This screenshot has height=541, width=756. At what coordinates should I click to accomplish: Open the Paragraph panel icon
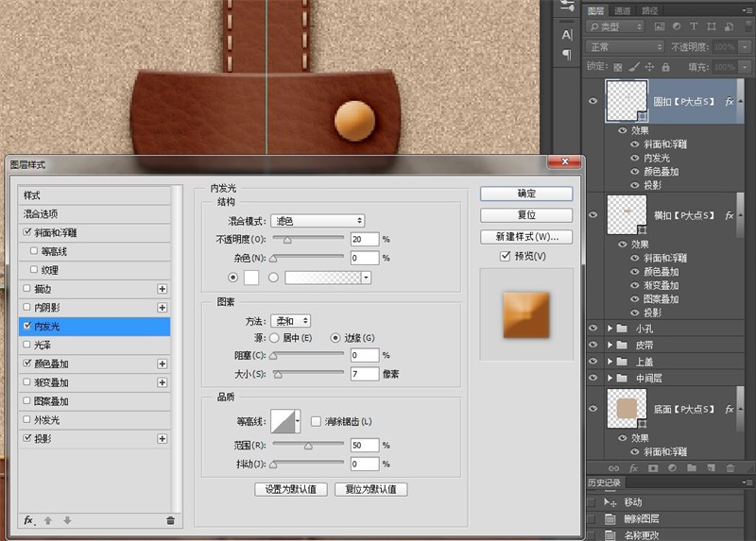[x=567, y=55]
